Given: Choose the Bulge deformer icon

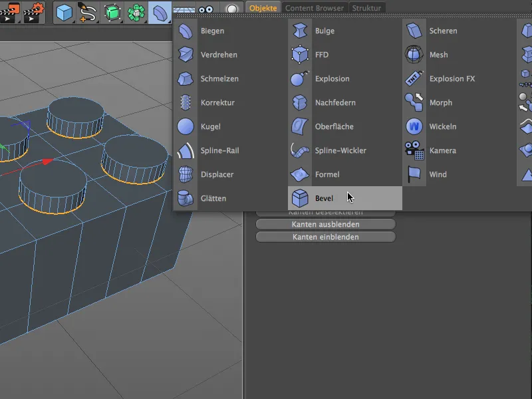Looking at the screenshot, I should click(300, 31).
